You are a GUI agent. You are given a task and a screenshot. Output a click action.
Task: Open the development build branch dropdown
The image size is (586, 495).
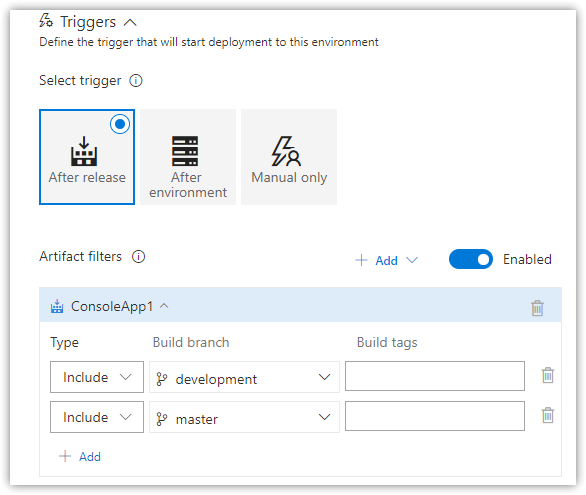(244, 377)
